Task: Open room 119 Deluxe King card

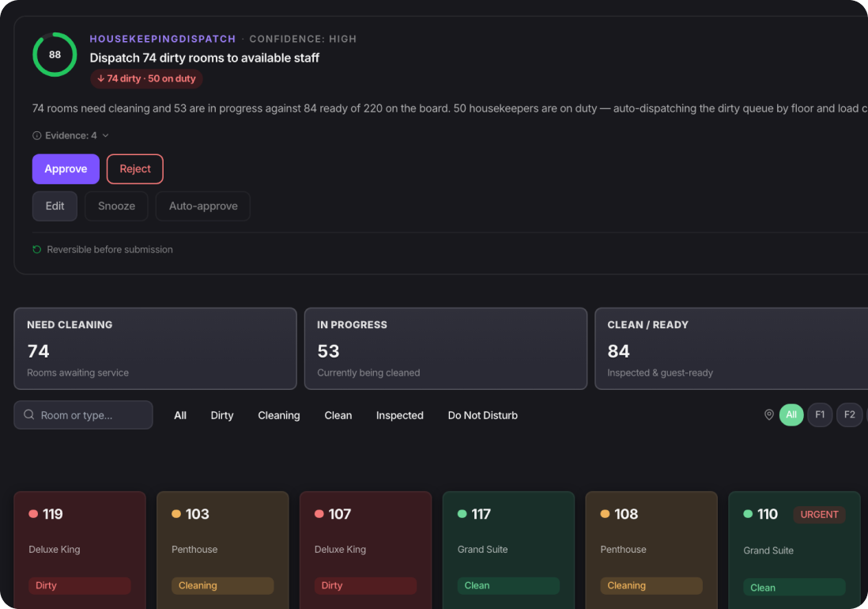Action: (80, 550)
